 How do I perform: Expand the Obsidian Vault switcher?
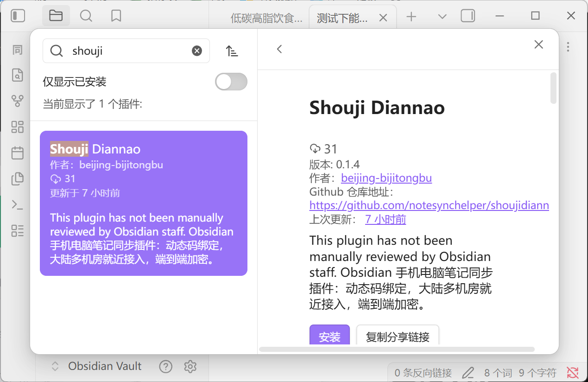point(55,366)
